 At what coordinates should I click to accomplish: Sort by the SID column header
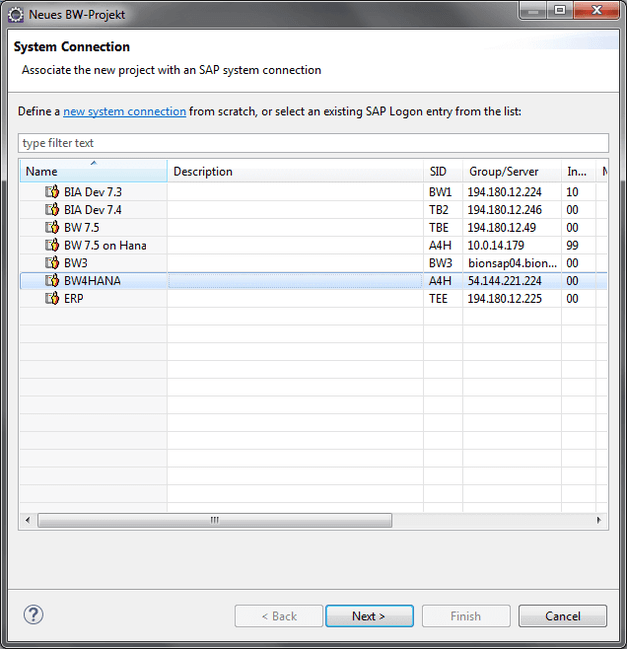[443, 171]
